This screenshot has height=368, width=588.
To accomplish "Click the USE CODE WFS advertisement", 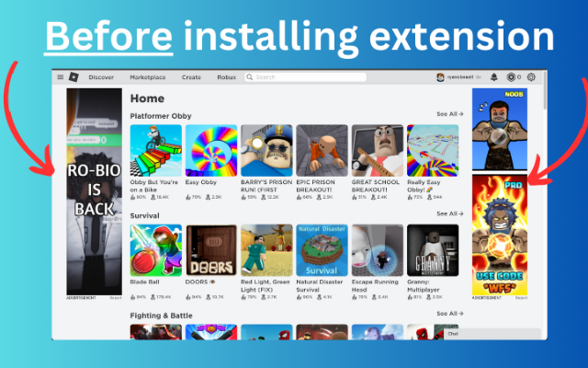I will click(x=500, y=236).
